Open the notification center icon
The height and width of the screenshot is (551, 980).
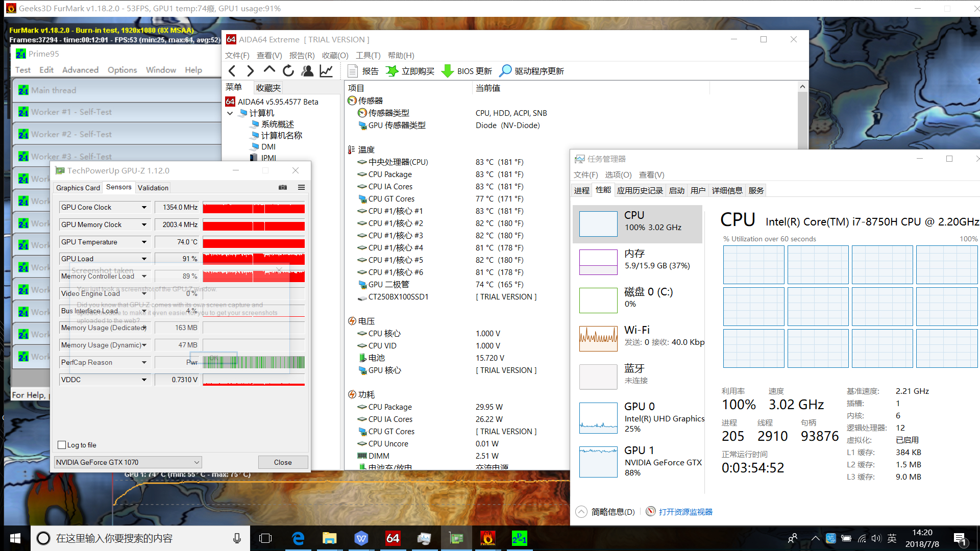pos(960,538)
